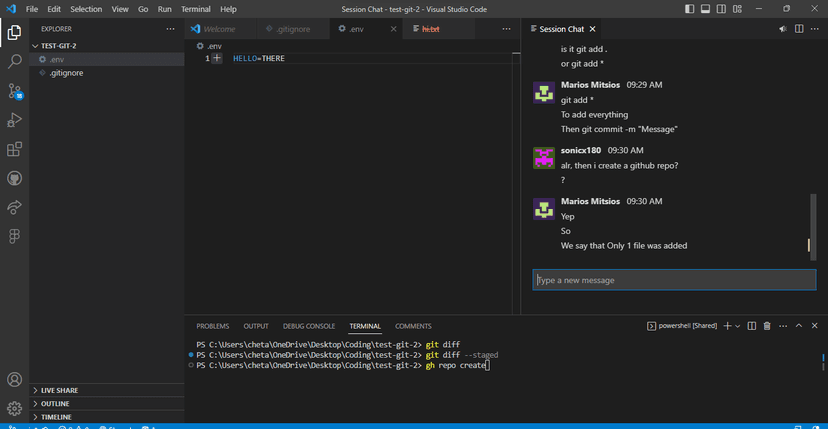The height and width of the screenshot is (429, 828).
Task: Open the Extensions view
Action: coord(15,149)
